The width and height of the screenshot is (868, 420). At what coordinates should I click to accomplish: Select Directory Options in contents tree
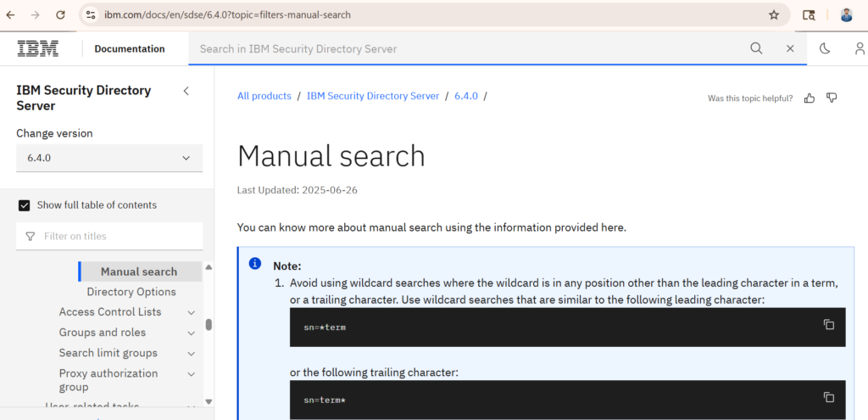click(131, 292)
